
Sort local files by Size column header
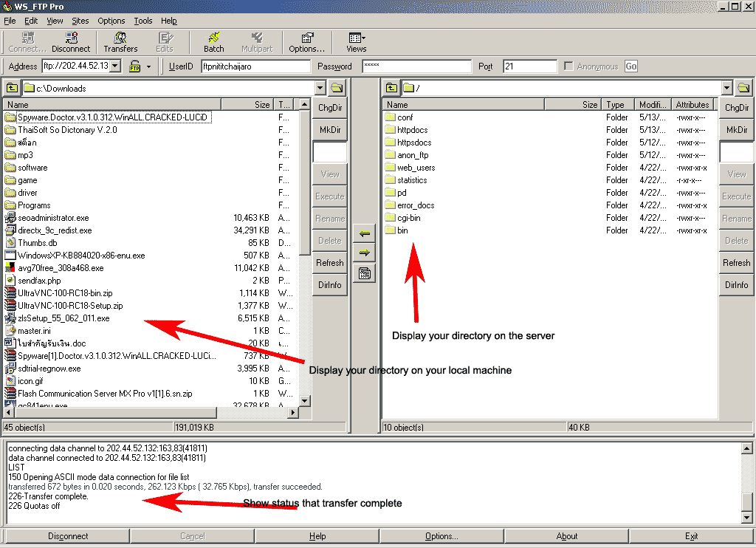[x=247, y=105]
